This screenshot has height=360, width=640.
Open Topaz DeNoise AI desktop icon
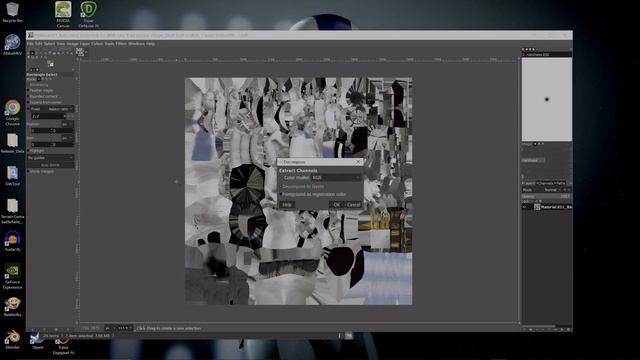(x=88, y=15)
